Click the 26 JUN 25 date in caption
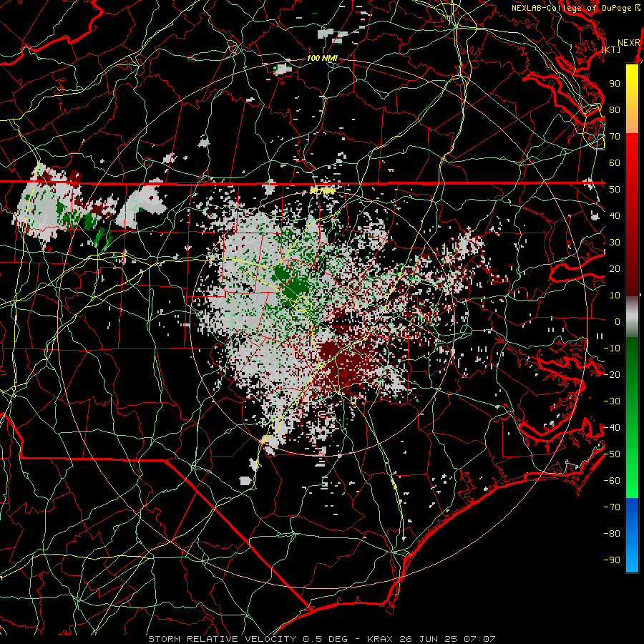 tap(429, 639)
